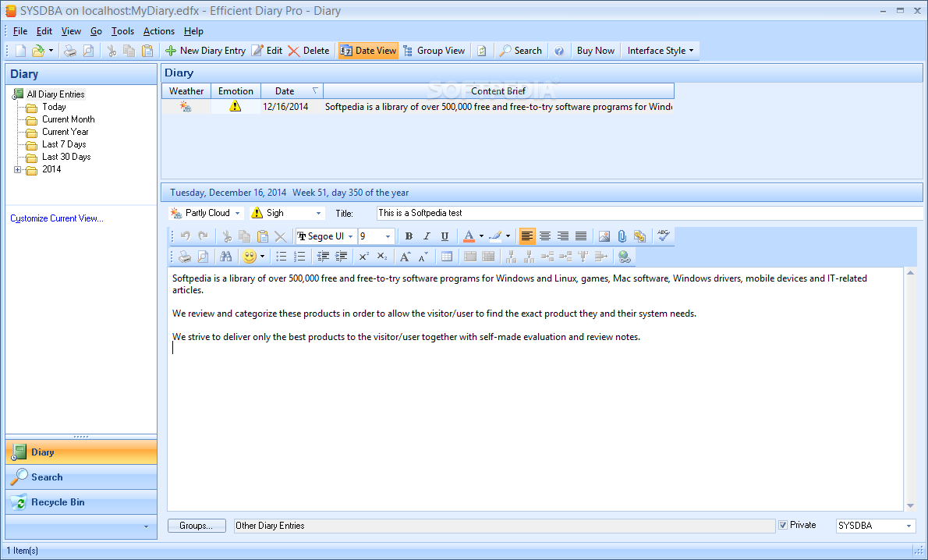Image resolution: width=928 pixels, height=560 pixels.
Task: Switch to Date View
Action: pos(368,51)
